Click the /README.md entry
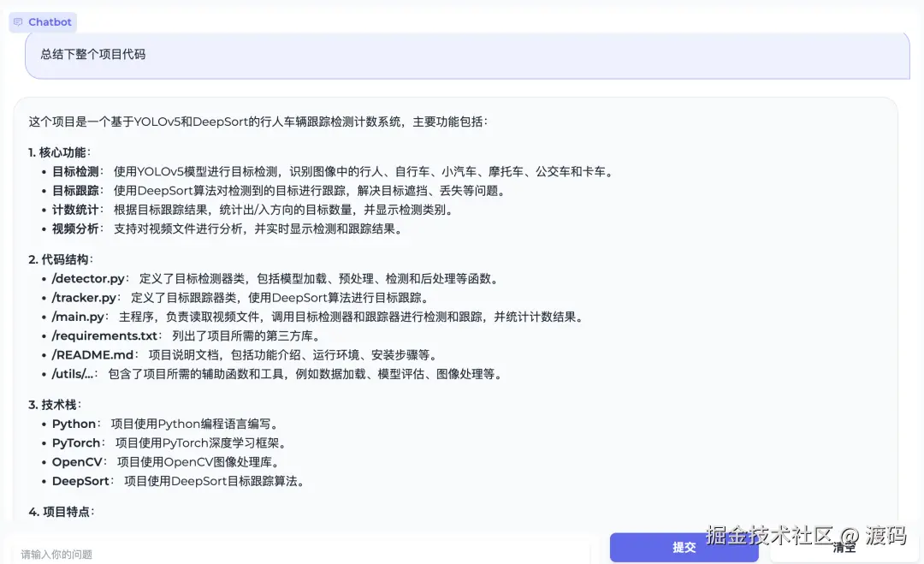Viewport: 924px width, 564px height. point(246,355)
